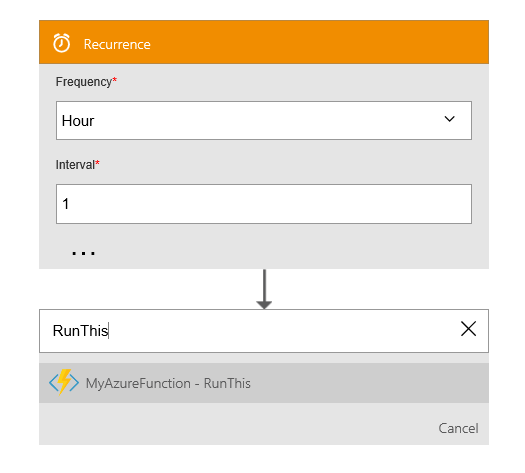Place cursor after RunThis text in search
The image size is (525, 473).
pos(109,331)
